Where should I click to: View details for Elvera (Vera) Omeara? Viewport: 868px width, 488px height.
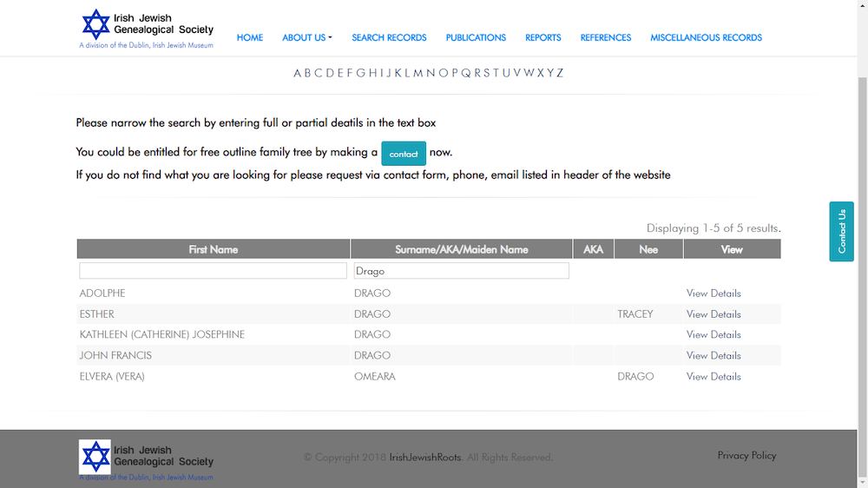click(x=713, y=377)
